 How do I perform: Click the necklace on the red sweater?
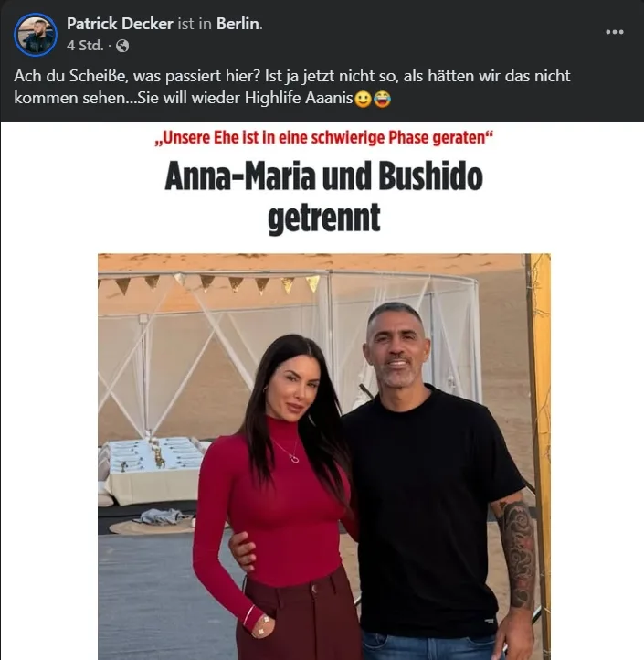pyautogui.click(x=287, y=452)
